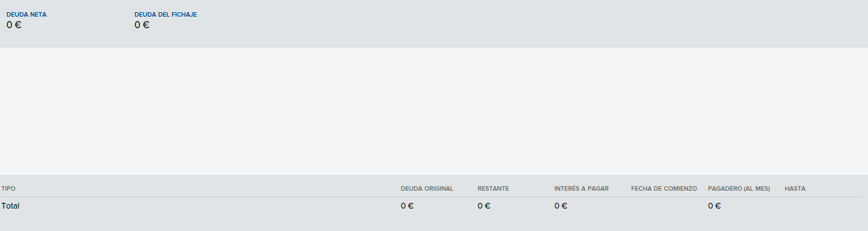
Task: Select the 0 € value under DEUDA NETA
Action: point(14,25)
